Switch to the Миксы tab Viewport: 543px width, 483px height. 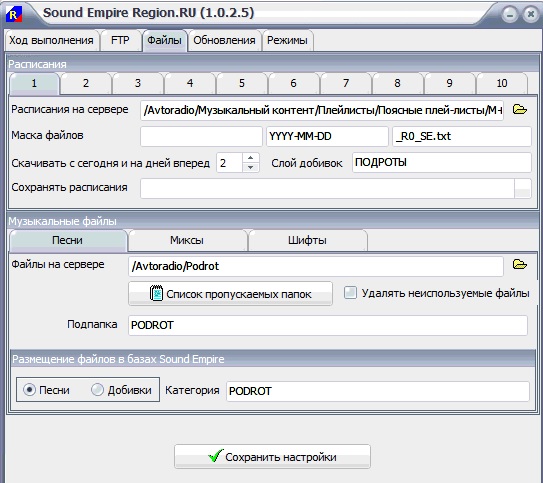pos(187,240)
